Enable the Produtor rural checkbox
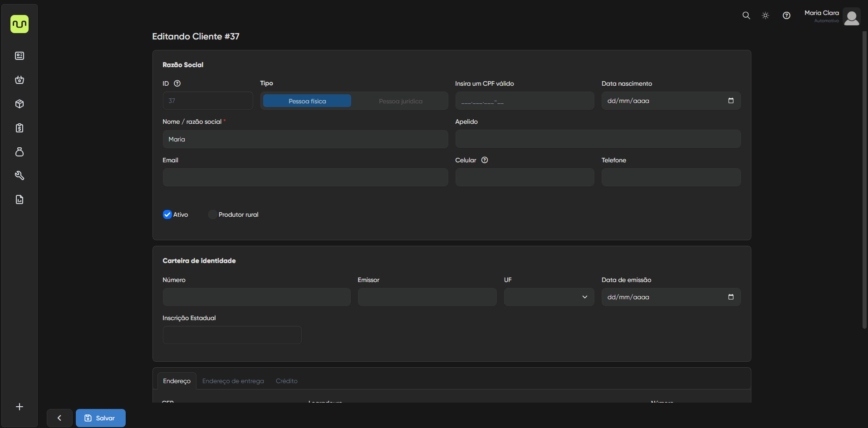The width and height of the screenshot is (868, 428). [212, 214]
